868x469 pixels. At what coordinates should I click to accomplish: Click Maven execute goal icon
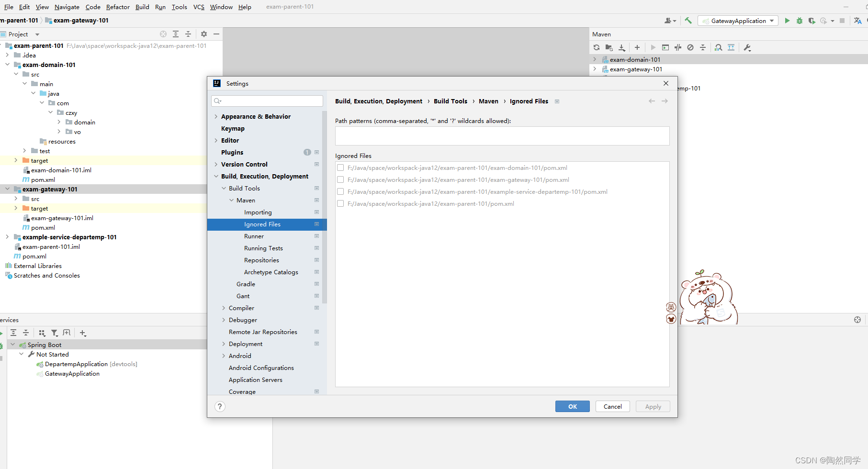[665, 47]
